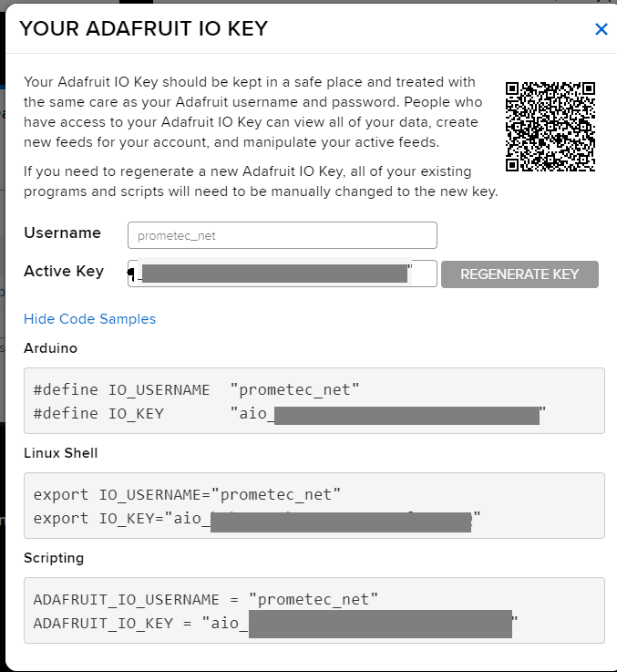Click the ADAFRUIT_IO_USERNAME scripting line
Screen dimensions: 617x672
[205, 600]
